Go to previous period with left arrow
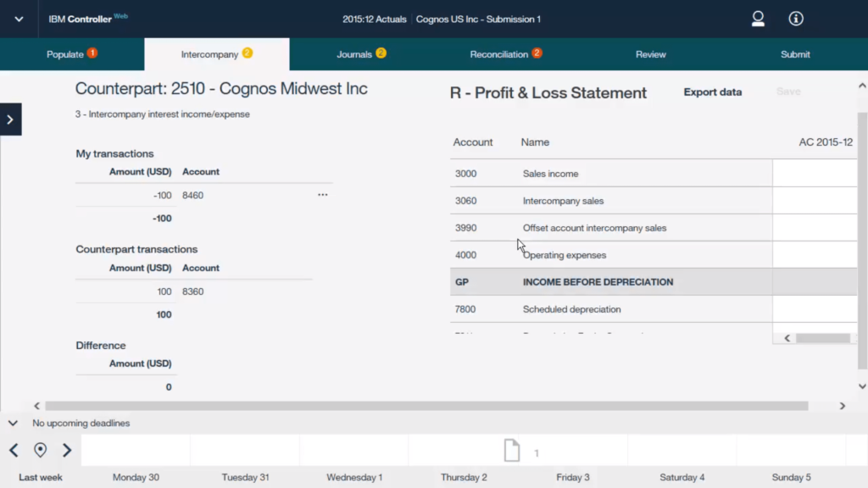This screenshot has height=488, width=868. 13,450
